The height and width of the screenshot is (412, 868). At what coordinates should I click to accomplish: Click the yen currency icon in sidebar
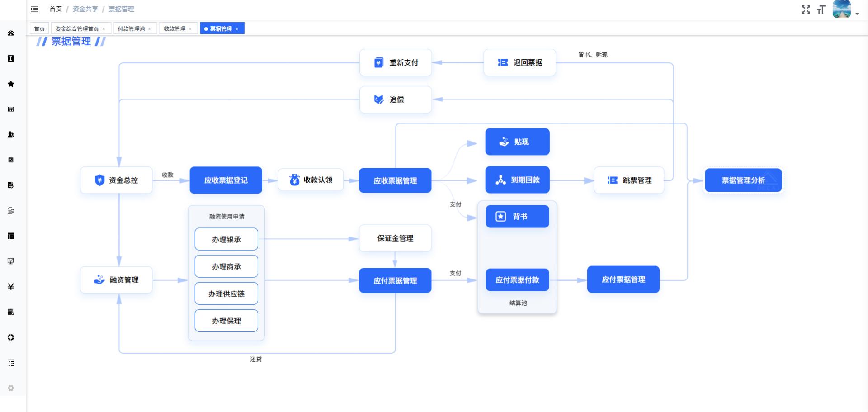pos(11,286)
